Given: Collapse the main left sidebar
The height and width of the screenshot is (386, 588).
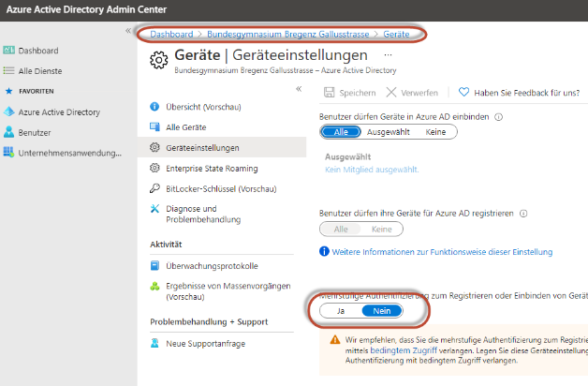Looking at the screenshot, I should coord(128,31).
